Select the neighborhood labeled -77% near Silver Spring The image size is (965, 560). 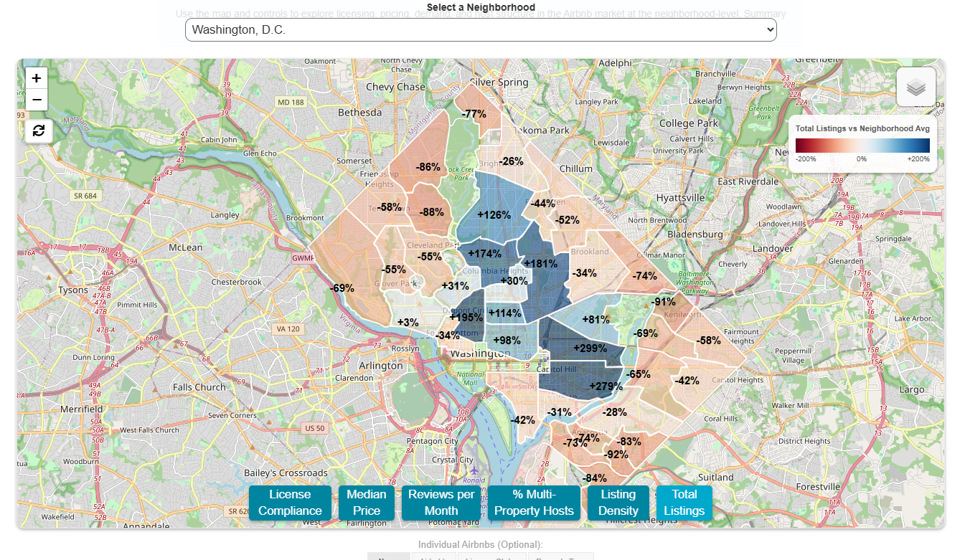(474, 113)
